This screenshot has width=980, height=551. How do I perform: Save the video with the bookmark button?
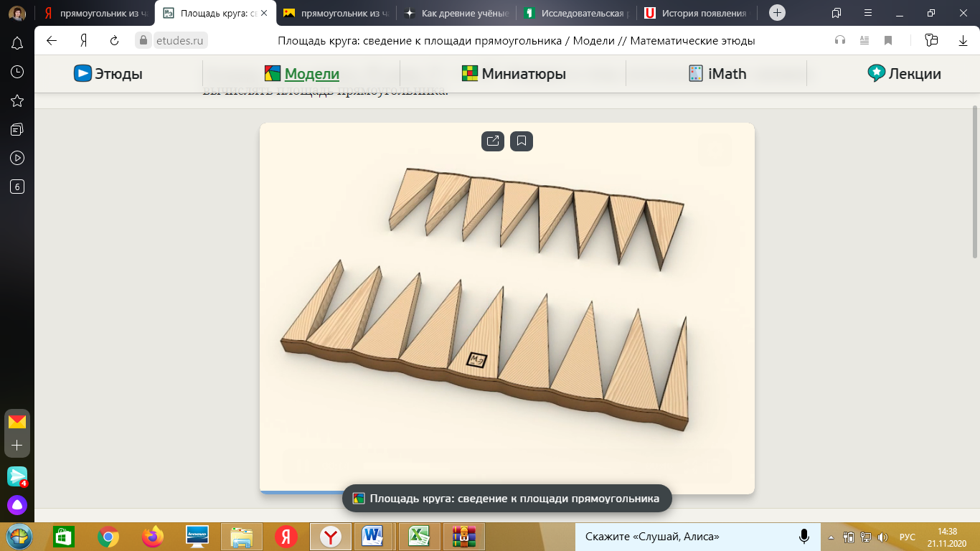(522, 141)
